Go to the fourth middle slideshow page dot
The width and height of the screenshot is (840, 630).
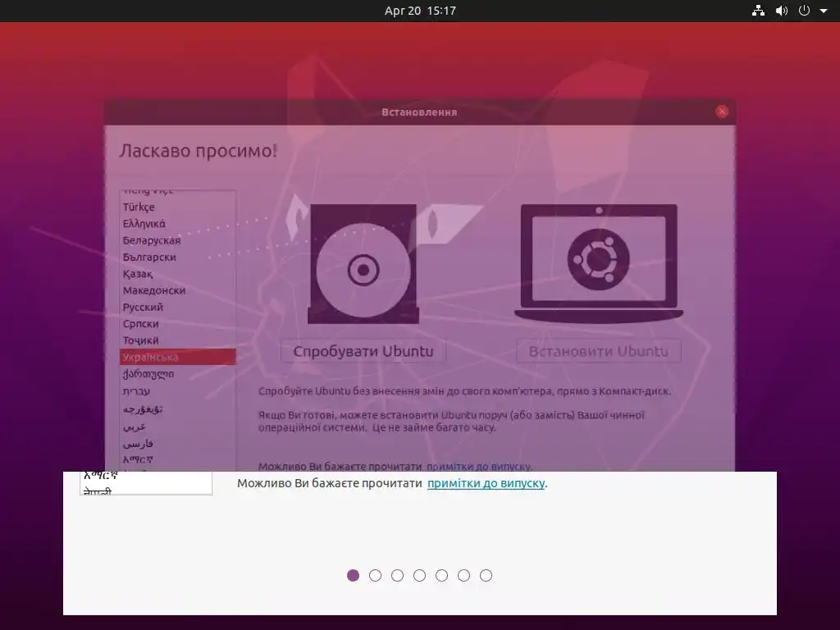point(419,575)
